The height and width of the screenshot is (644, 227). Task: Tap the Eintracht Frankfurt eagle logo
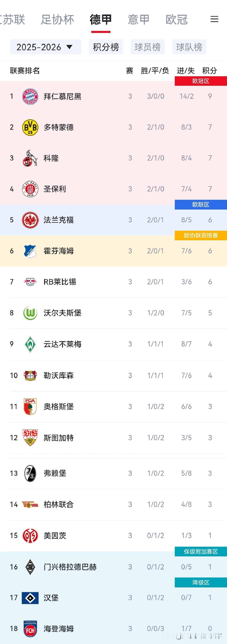(x=30, y=220)
